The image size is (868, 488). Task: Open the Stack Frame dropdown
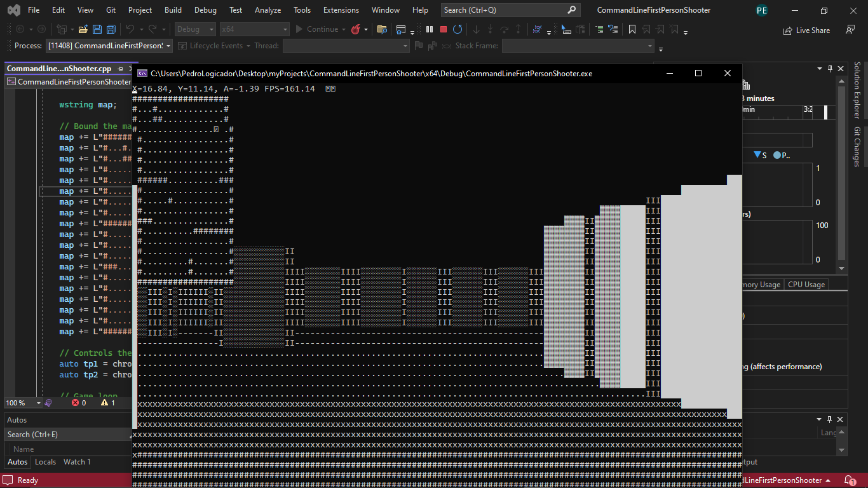578,46
